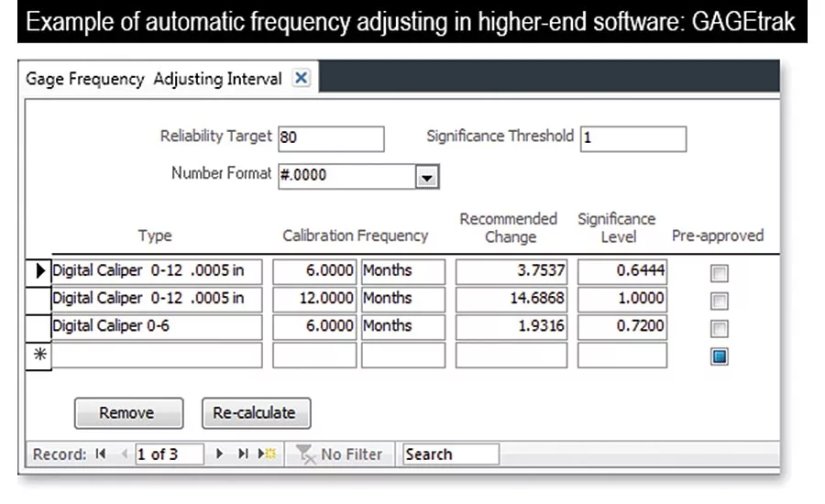Tick Pre-approved for the 14.6868 row
Viewport: 825px width, 504px height.
(720, 301)
